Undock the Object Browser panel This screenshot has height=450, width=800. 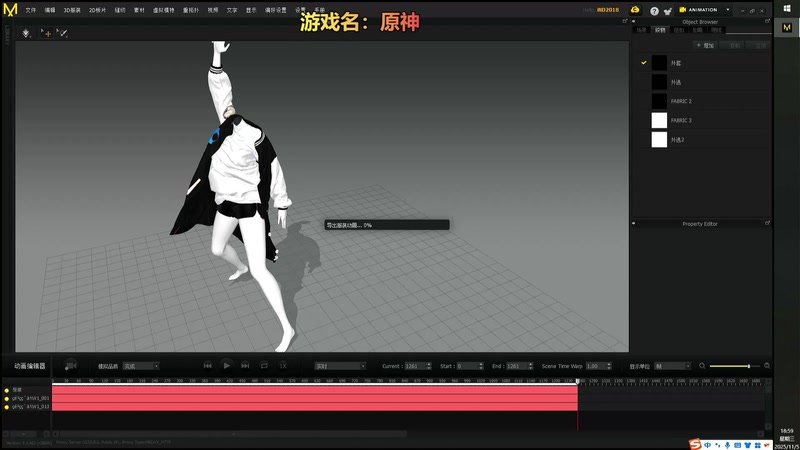click(767, 21)
